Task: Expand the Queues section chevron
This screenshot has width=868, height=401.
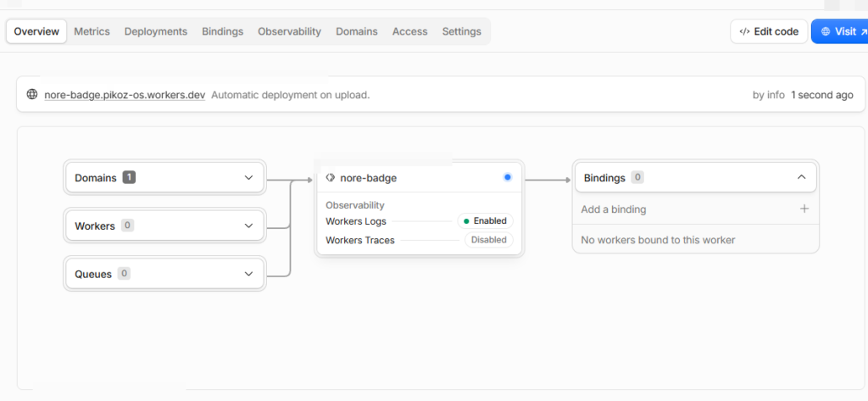Action: tap(248, 274)
